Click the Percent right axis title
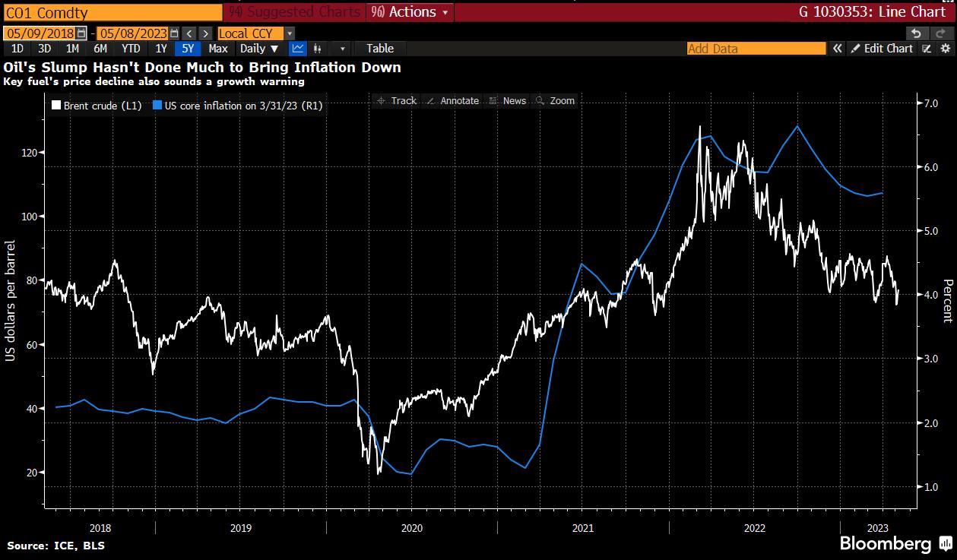Viewport: 957px width, 560px height. tap(947, 301)
